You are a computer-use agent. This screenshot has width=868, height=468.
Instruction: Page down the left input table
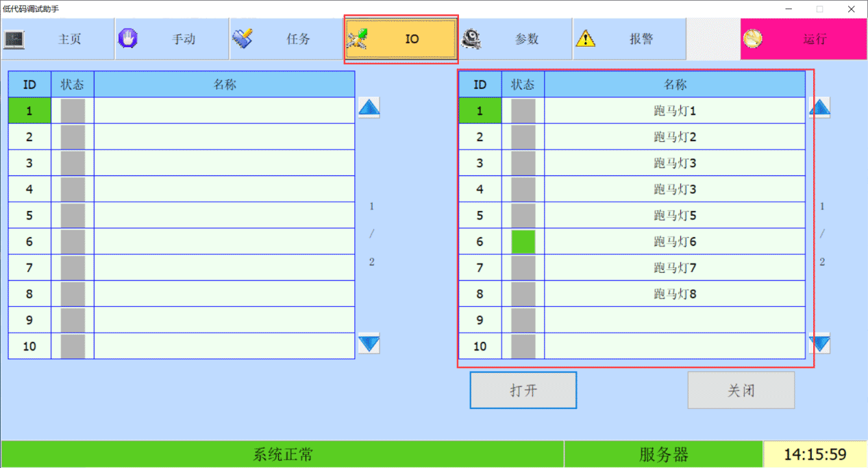pyautogui.click(x=369, y=343)
